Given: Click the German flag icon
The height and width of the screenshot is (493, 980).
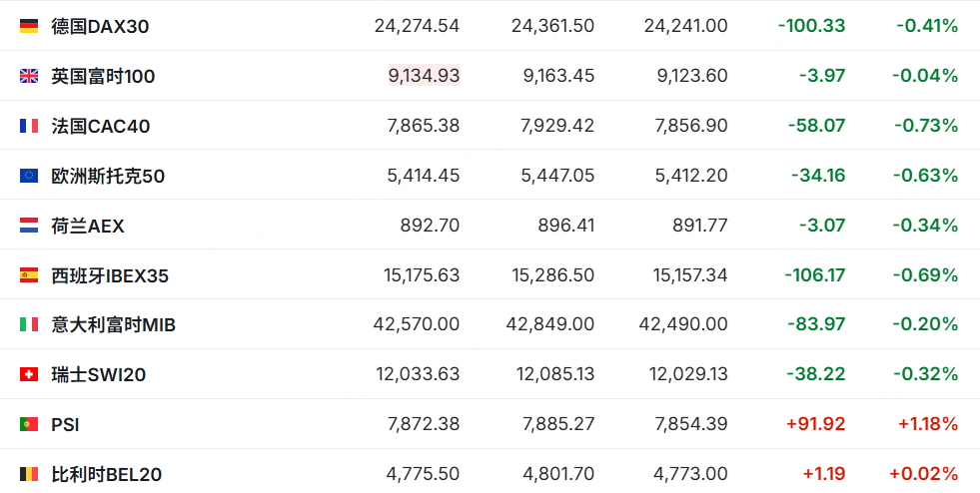Looking at the screenshot, I should pyautogui.click(x=29, y=26).
